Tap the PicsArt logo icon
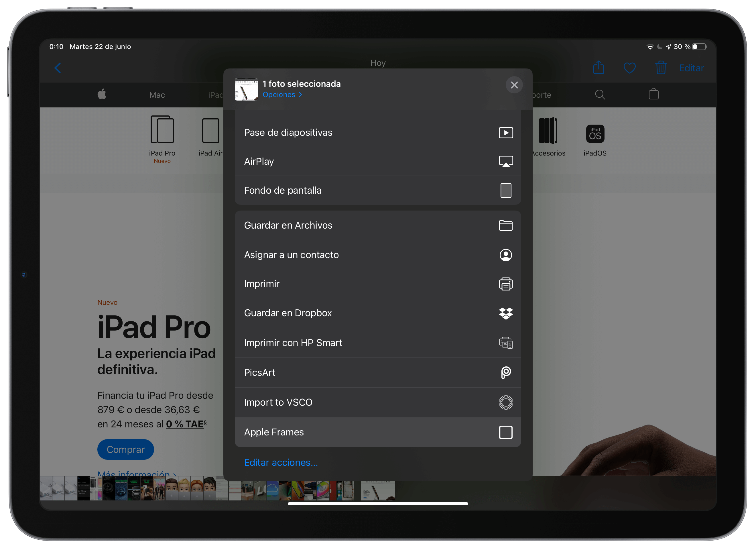This screenshot has width=756, height=550. coord(505,373)
